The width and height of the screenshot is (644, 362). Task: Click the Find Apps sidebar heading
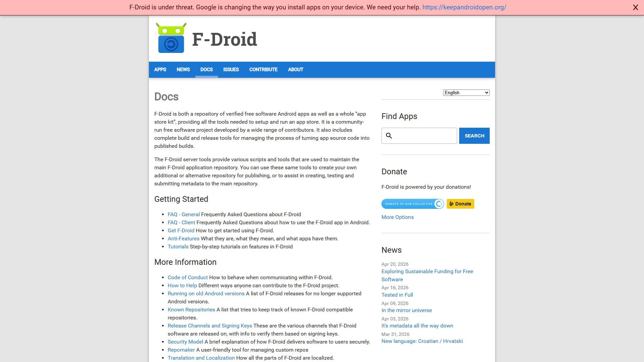click(399, 116)
